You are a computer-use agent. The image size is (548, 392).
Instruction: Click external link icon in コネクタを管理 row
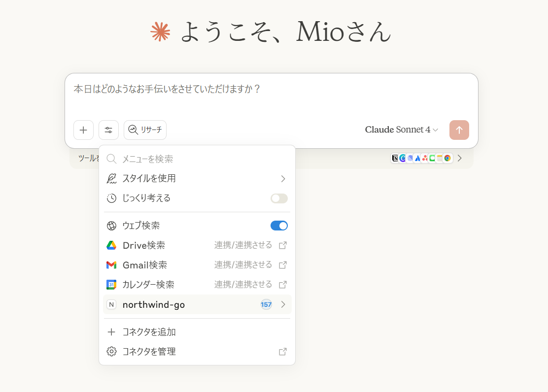[x=283, y=352]
